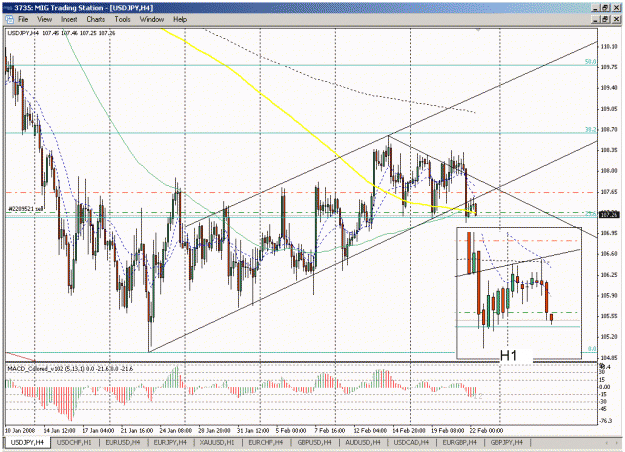The width and height of the screenshot is (625, 452).
Task: Switch to the EURCHF,H4 chart tab
Action: coord(265,442)
